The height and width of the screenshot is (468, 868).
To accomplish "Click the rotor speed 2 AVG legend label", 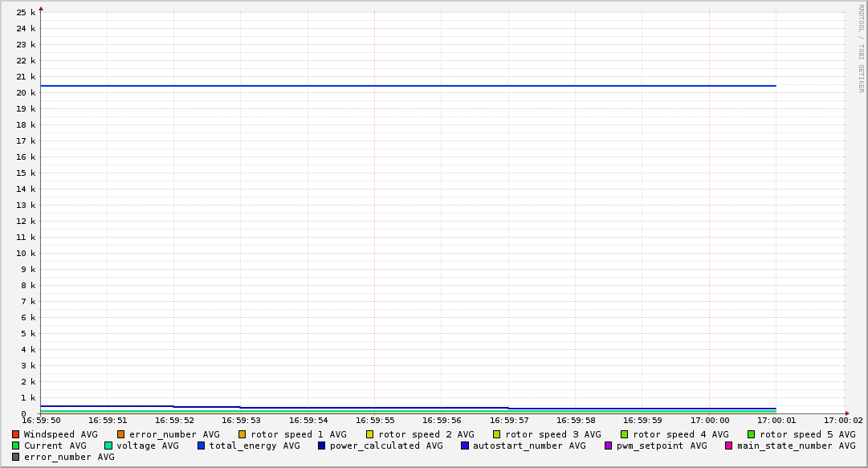I will (426, 434).
